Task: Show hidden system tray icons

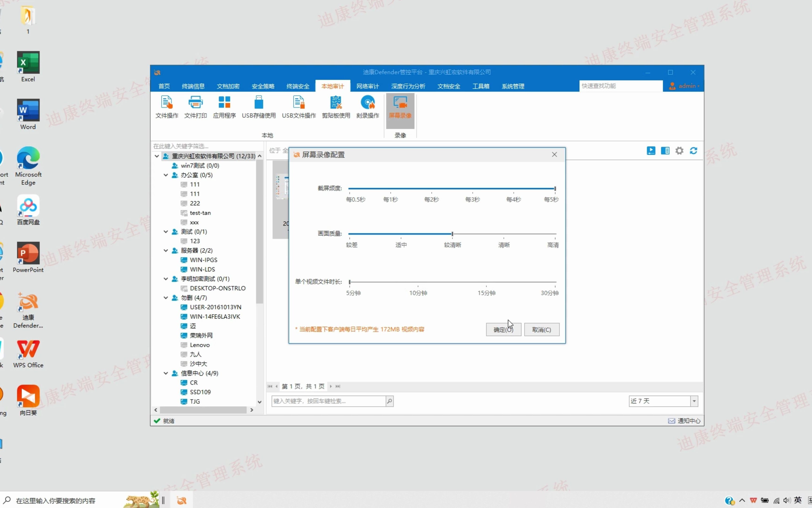Action: pyautogui.click(x=742, y=500)
